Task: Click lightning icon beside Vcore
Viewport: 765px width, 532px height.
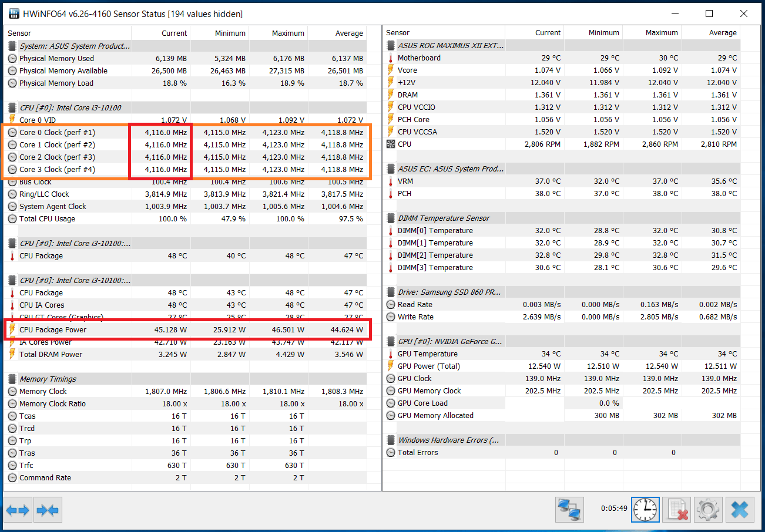Action: 391,70
